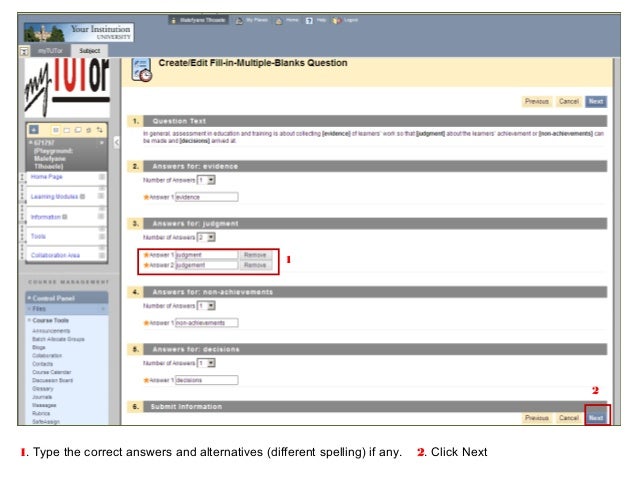Open the options icon beside Information

click(102, 216)
